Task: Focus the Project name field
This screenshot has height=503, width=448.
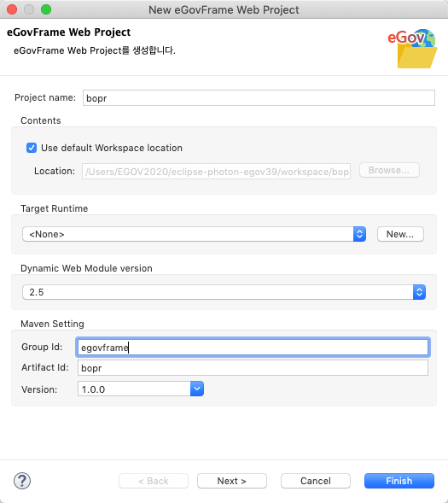Action: [x=259, y=98]
